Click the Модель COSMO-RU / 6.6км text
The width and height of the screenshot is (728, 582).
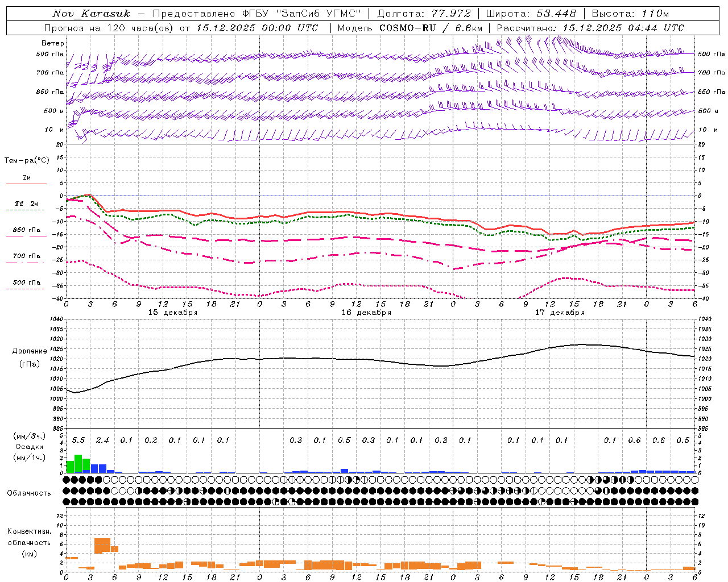coord(410,28)
